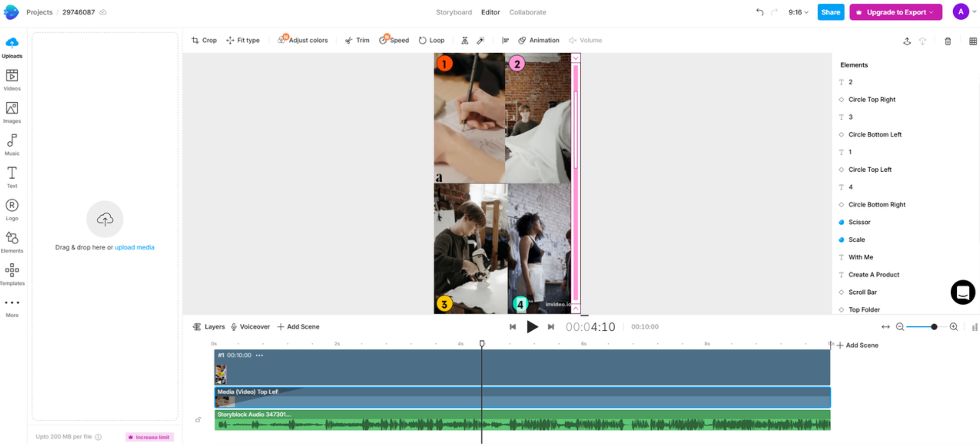980x444 pixels.
Task: Open the Uploads sidebar panel
Action: (x=12, y=48)
